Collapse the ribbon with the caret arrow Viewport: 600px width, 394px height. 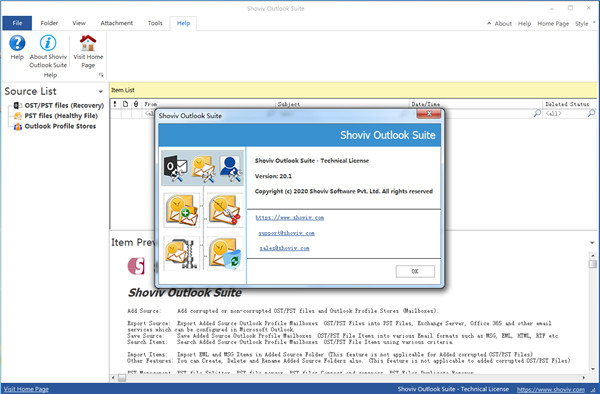[x=489, y=23]
